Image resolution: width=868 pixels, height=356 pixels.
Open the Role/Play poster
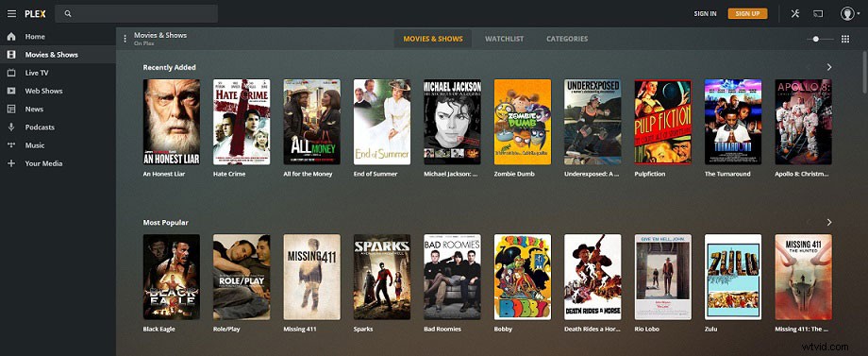[242, 277]
